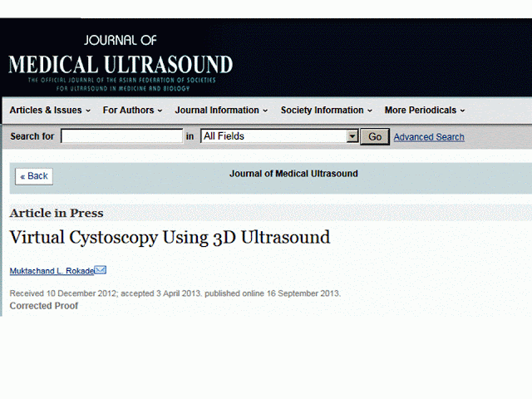The height and width of the screenshot is (399, 532).
Task: Click the Go search button
Action: [x=375, y=136]
